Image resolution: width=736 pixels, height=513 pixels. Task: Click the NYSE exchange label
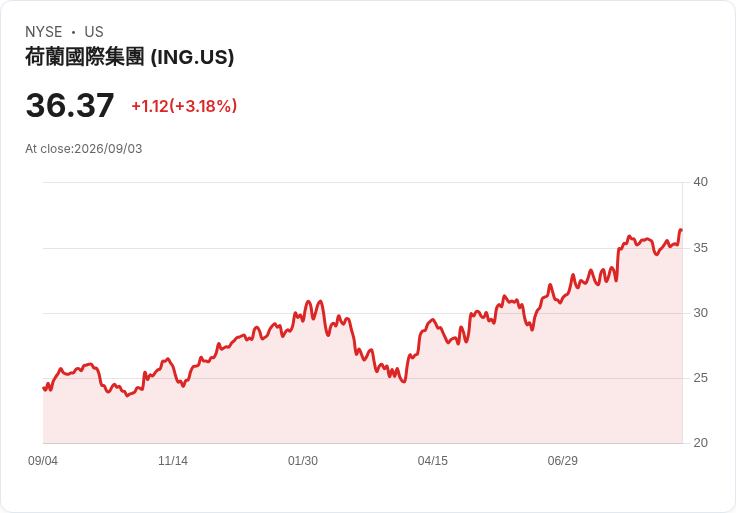(44, 32)
